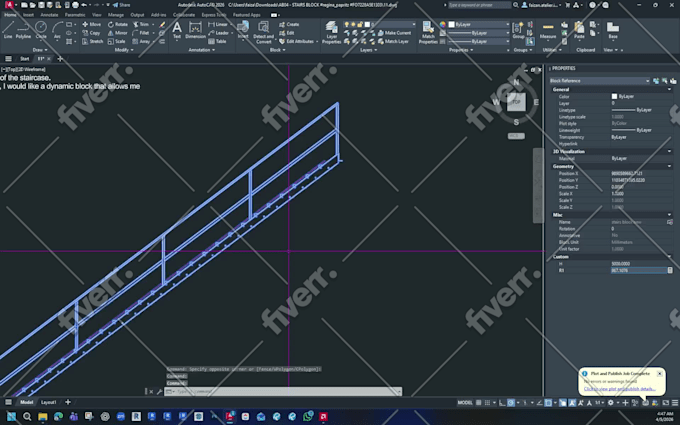Expand the Draw panel flyout
680x425 pixels.
(39, 50)
